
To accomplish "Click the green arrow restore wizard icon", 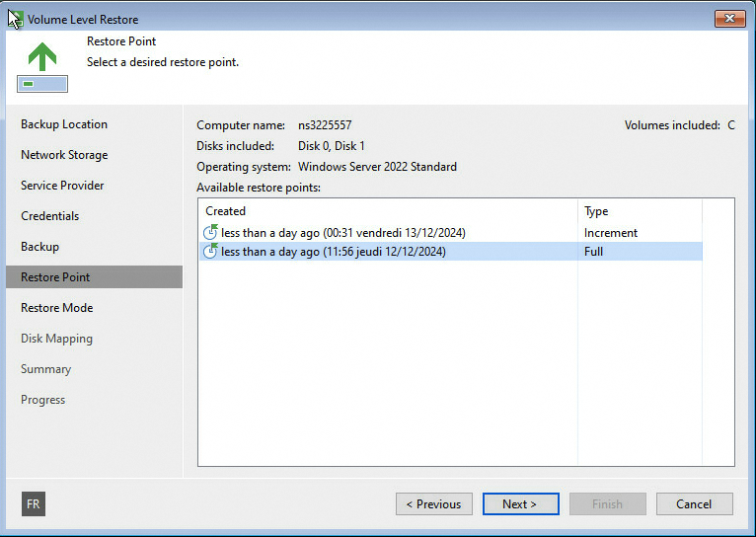I will pyautogui.click(x=41, y=66).
